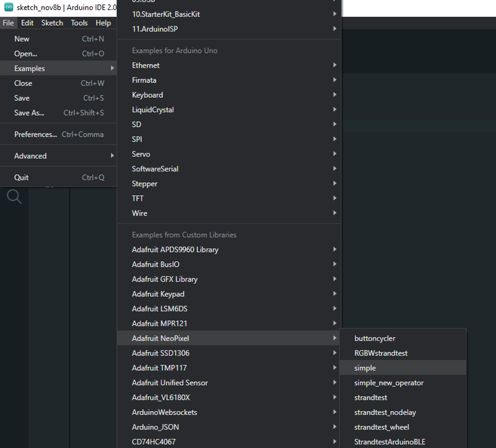Open the Tools menu
Viewport: 496px width, 448px height.
point(79,23)
